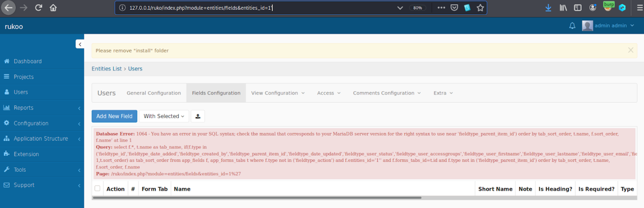Click the notification bell icon
644x208 pixels.
click(572, 26)
